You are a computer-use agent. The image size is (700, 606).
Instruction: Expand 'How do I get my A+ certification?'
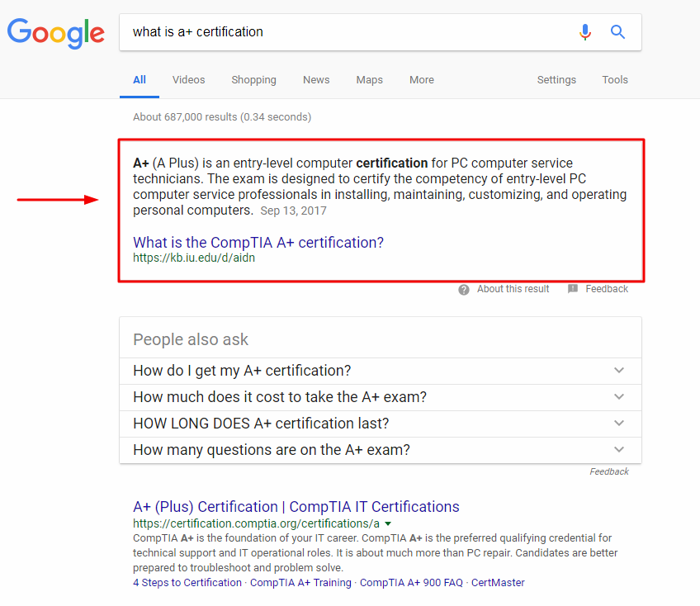point(619,371)
